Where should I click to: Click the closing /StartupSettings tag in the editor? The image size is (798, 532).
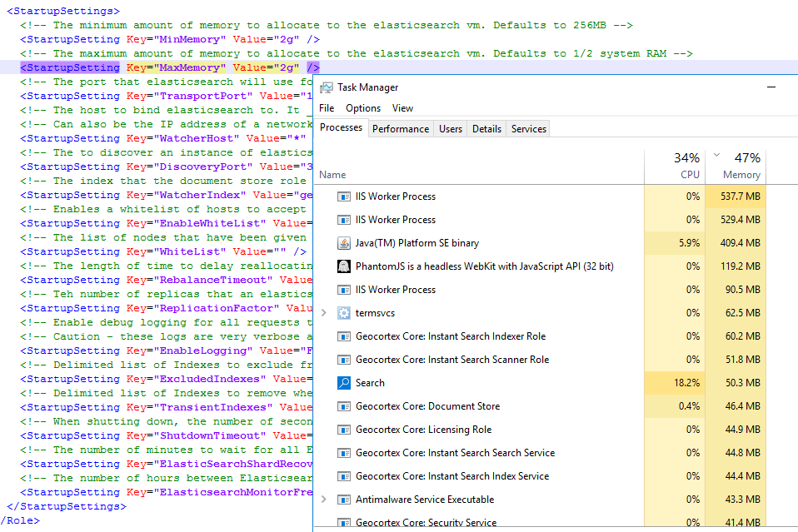(66, 506)
